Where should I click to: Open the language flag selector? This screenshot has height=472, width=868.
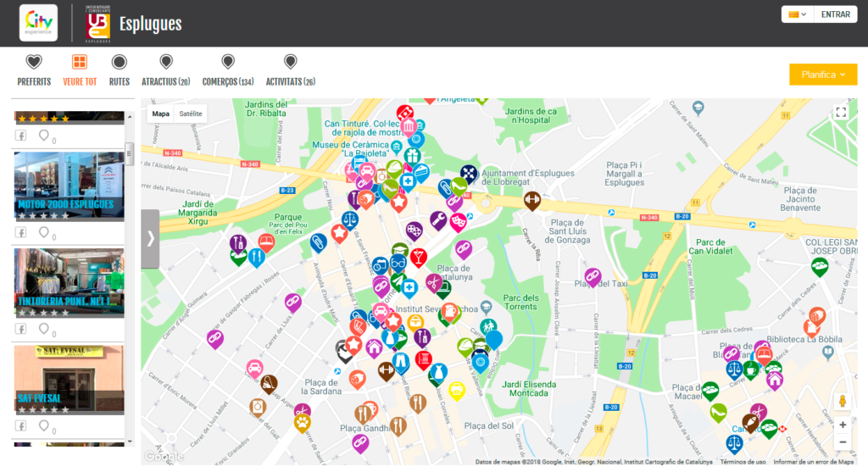pyautogui.click(x=797, y=14)
